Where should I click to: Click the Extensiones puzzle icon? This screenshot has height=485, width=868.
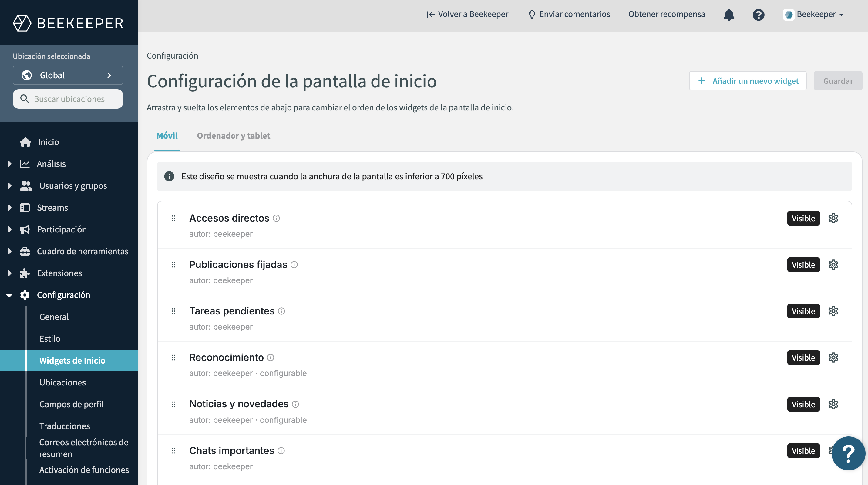[25, 273]
